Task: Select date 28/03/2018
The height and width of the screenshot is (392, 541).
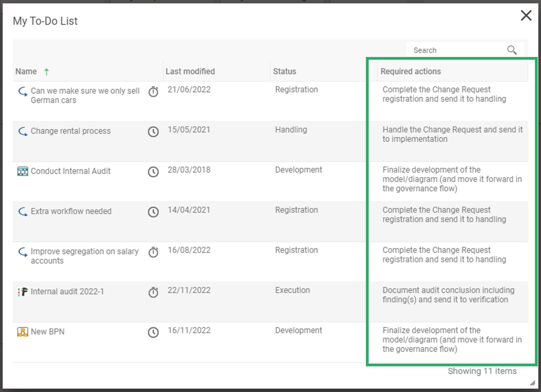Action: [189, 170]
